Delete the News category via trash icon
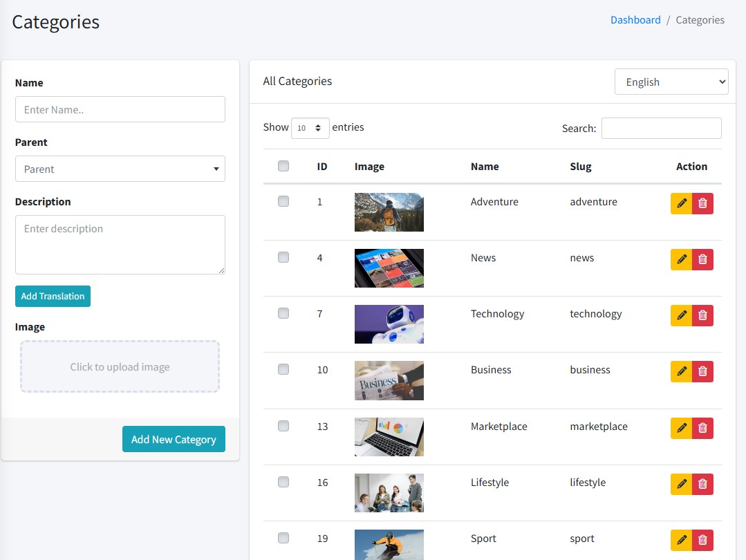The width and height of the screenshot is (746, 560). [x=702, y=259]
